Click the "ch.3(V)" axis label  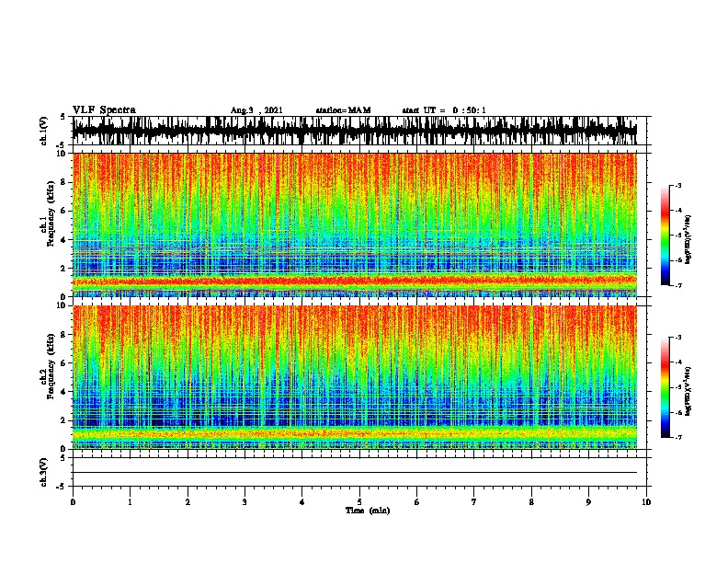43,472
